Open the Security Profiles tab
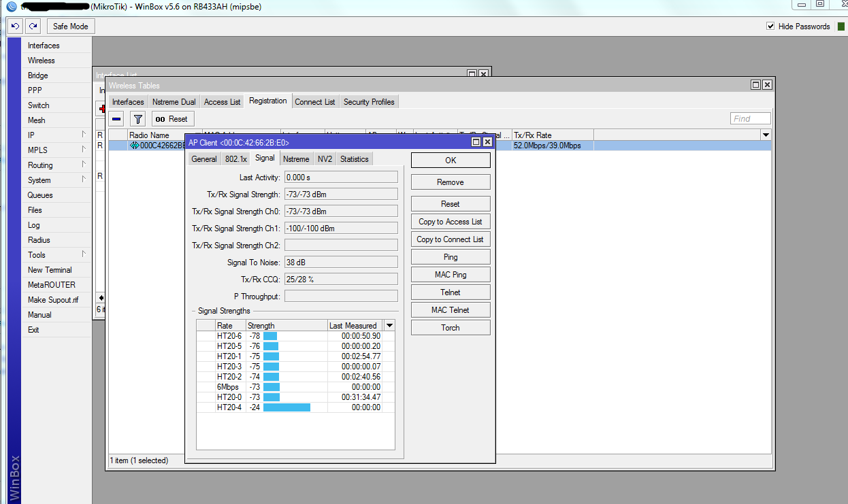848x504 pixels. (369, 102)
